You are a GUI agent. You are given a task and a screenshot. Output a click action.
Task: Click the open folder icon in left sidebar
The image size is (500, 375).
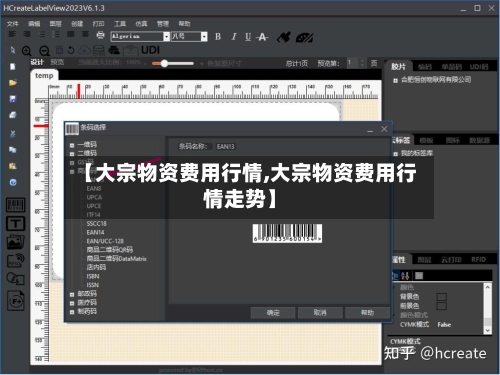[13, 83]
